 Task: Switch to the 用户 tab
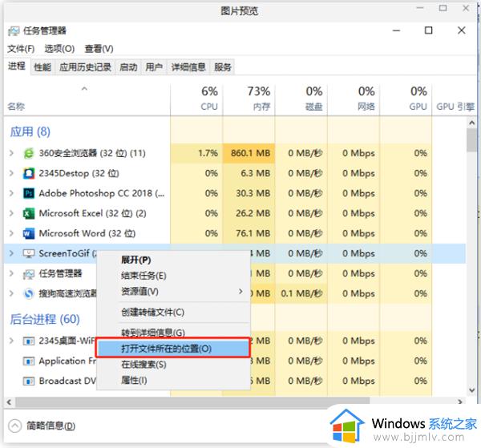click(x=154, y=67)
